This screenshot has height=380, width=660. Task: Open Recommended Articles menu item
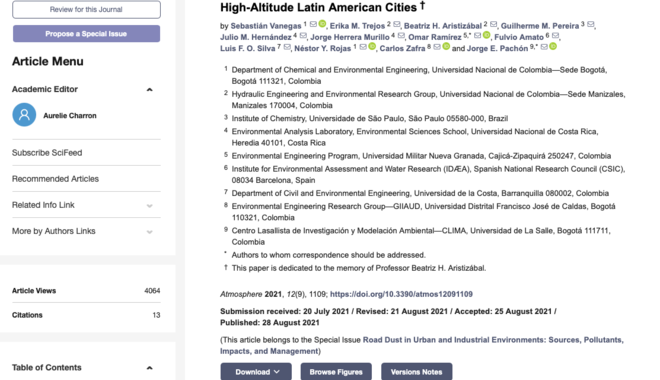click(x=55, y=179)
